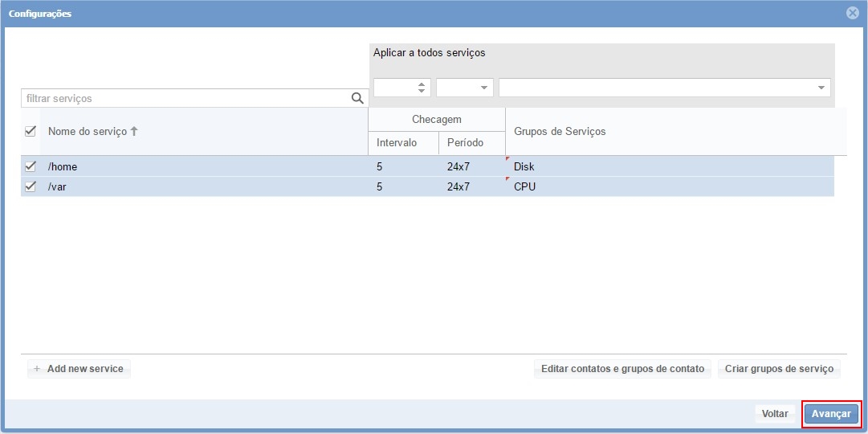This screenshot has height=434, width=868.
Task: Uncheck the /var service checkbox
Action: (31, 186)
